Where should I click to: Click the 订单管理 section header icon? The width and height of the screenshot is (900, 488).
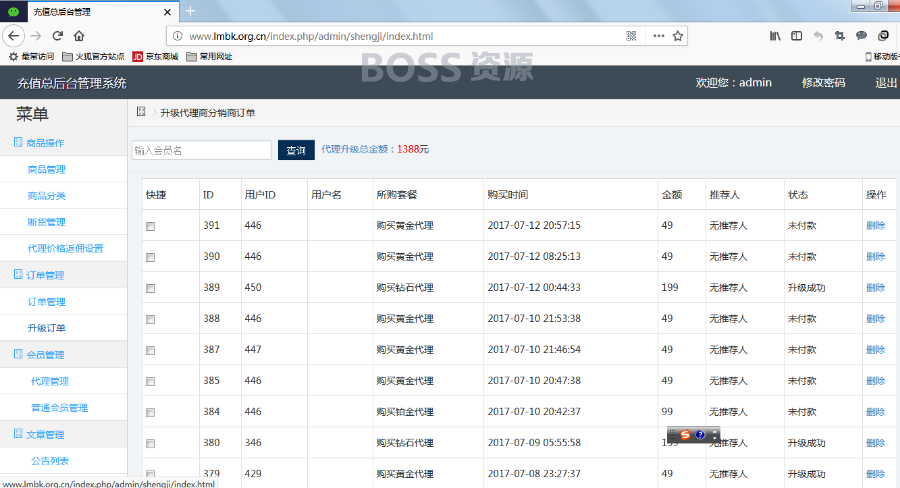pyautogui.click(x=18, y=274)
